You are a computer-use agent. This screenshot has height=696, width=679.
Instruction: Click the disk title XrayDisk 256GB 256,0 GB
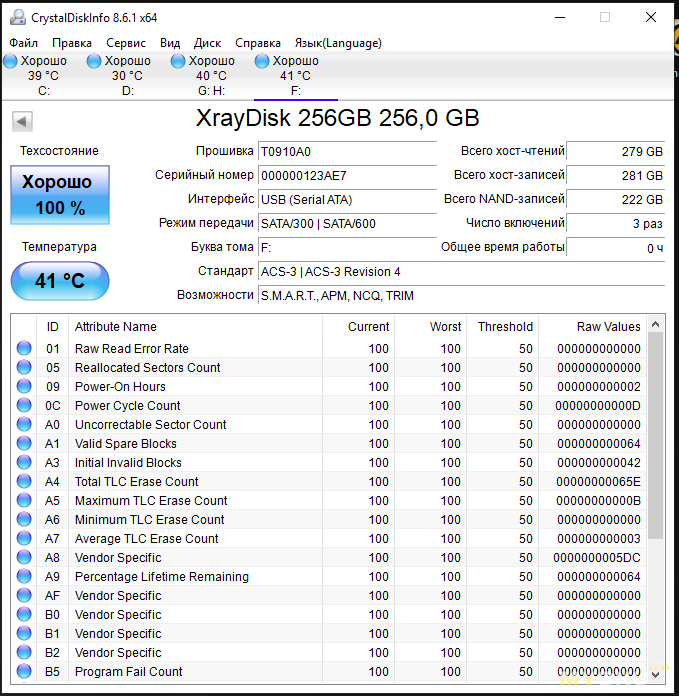tap(338, 118)
